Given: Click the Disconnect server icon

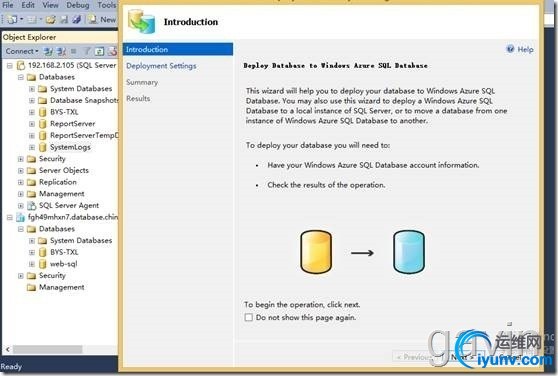Looking at the screenshot, I should [62, 52].
